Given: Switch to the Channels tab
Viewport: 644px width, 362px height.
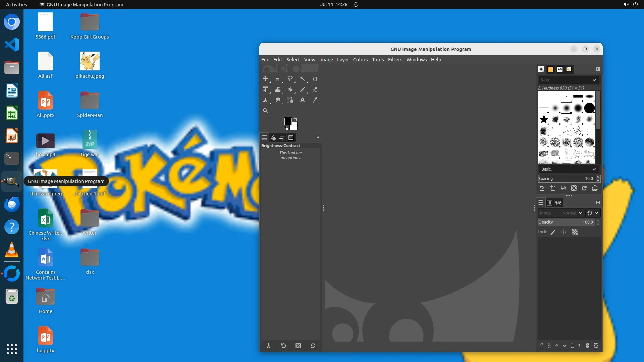Looking at the screenshot, I should pos(549,203).
